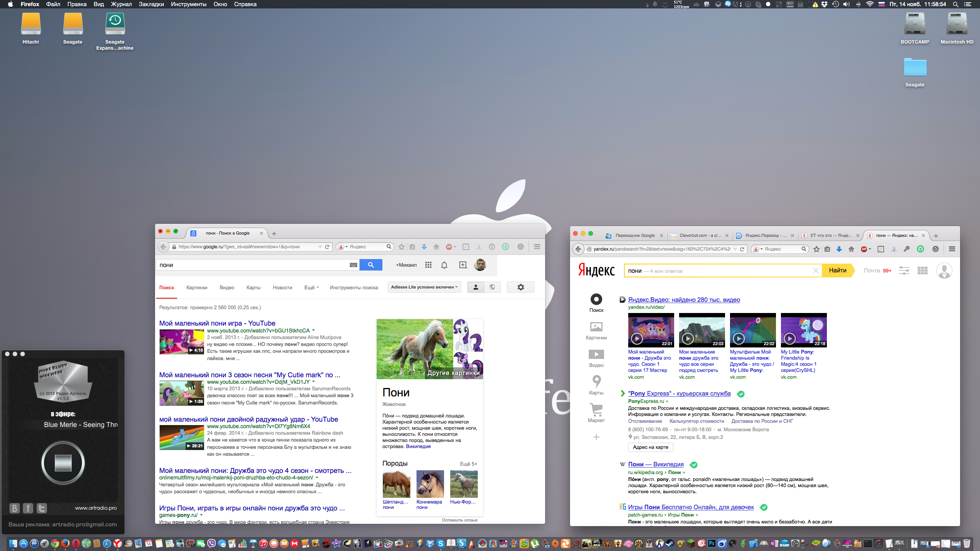
Task: Open Пони — Википедия link in Yandex results
Action: (656, 464)
